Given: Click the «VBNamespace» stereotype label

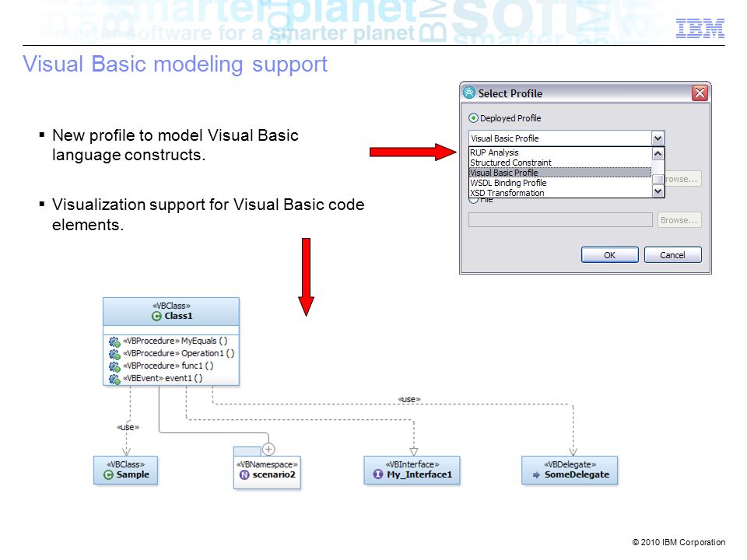Looking at the screenshot, I should (267, 464).
